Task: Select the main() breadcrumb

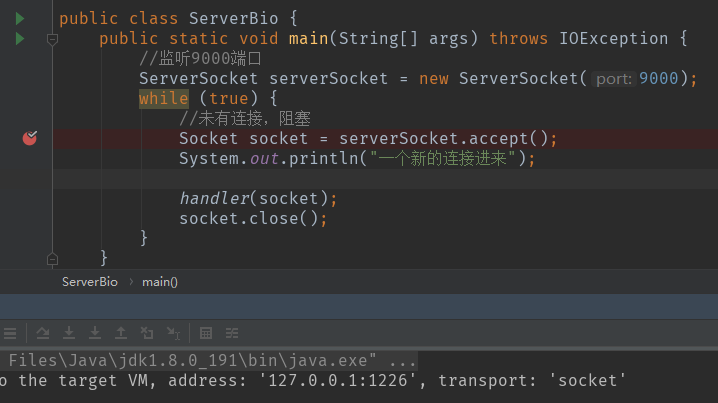Action: coord(160,282)
